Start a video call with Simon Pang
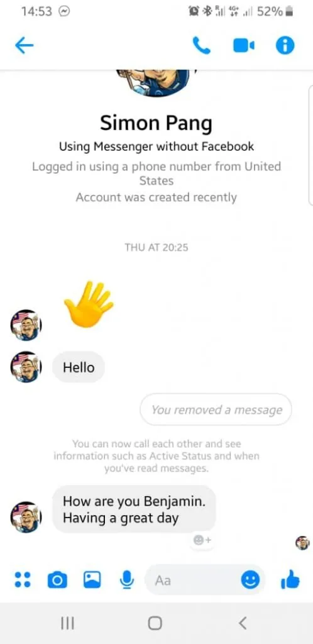This screenshot has height=644, width=313. (244, 46)
